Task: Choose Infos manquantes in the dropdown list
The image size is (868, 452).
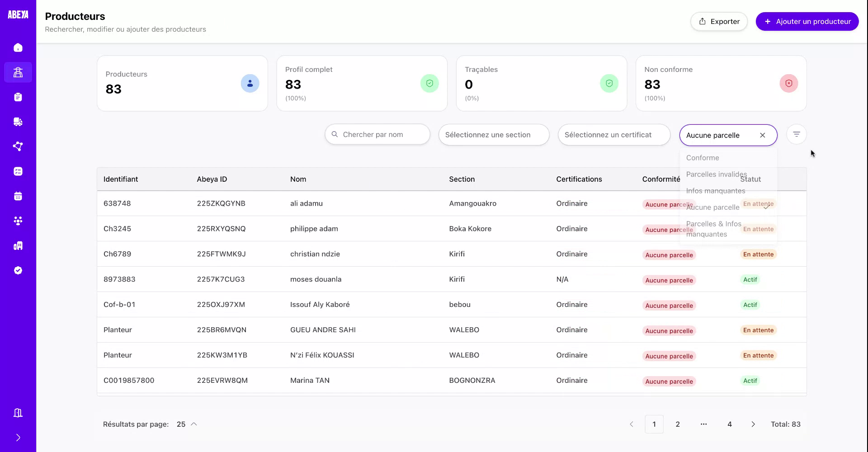Action: tap(728, 191)
